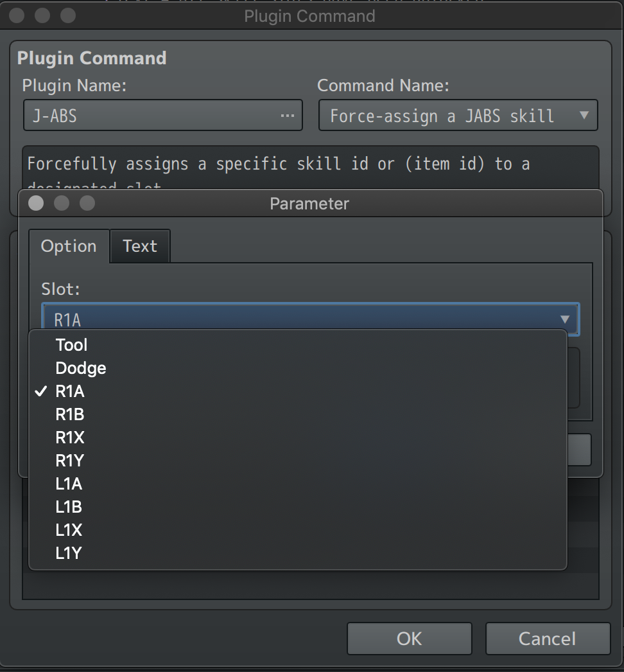This screenshot has width=624, height=672.
Task: Open the Command Name dropdown arrow
Action: 584,115
